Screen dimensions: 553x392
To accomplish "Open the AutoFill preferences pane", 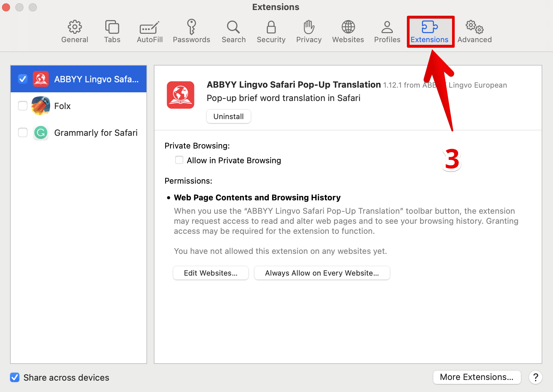I will tap(149, 32).
